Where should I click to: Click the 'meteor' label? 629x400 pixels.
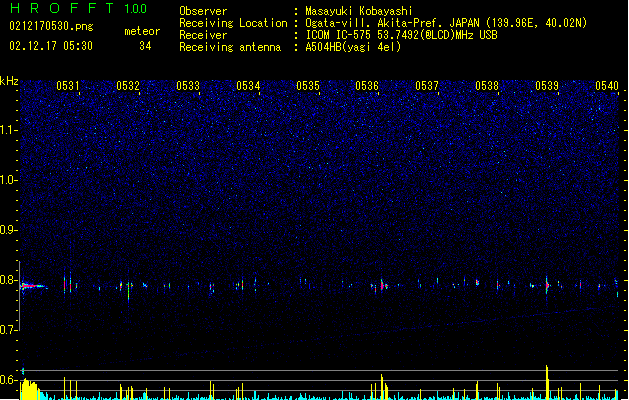tap(142, 31)
